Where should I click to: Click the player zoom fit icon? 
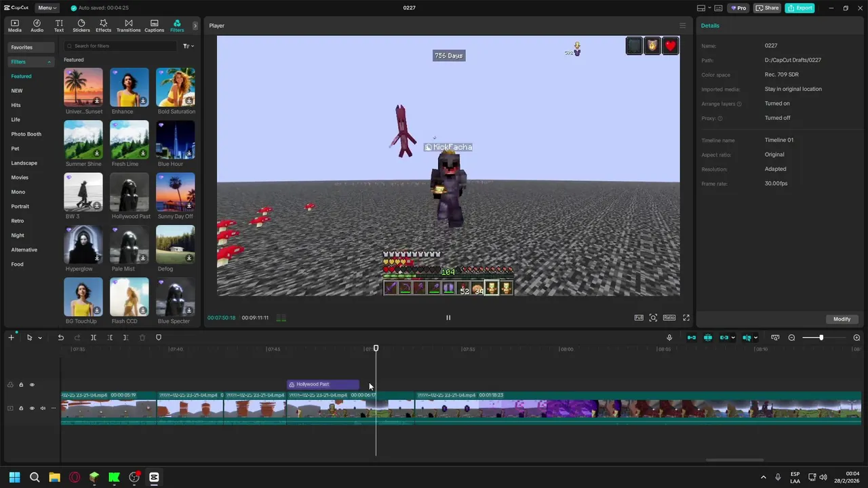pyautogui.click(x=653, y=317)
